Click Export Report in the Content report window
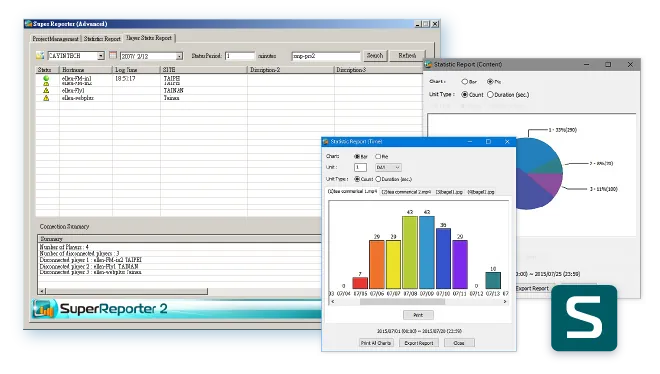The image size is (660, 374). (x=532, y=288)
